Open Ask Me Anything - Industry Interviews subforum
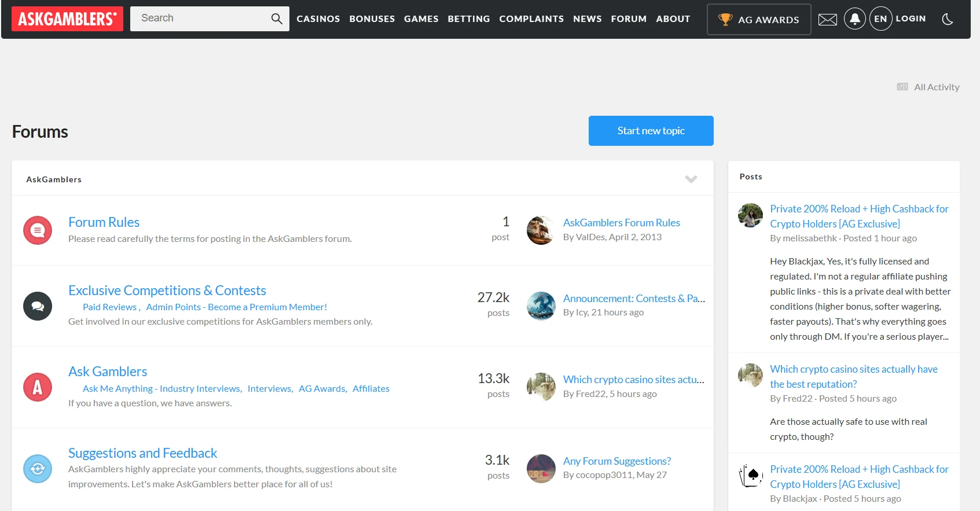The width and height of the screenshot is (980, 511). 162,389
